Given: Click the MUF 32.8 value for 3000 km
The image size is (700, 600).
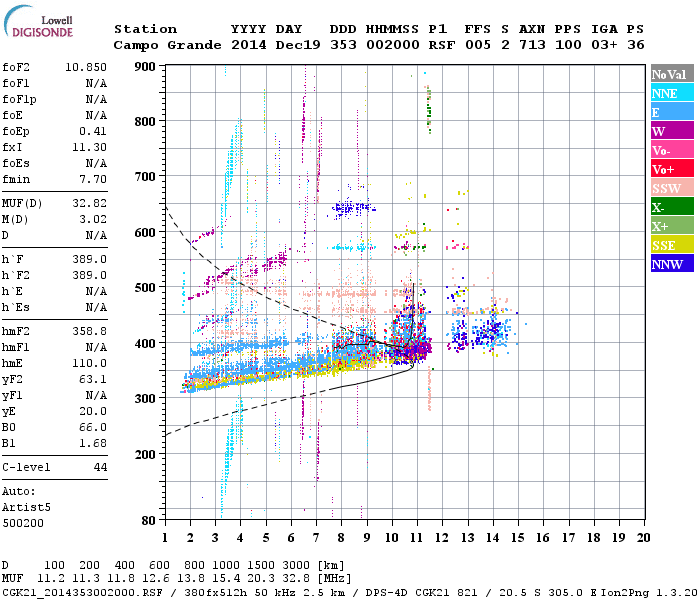Looking at the screenshot, I should click(296, 578).
